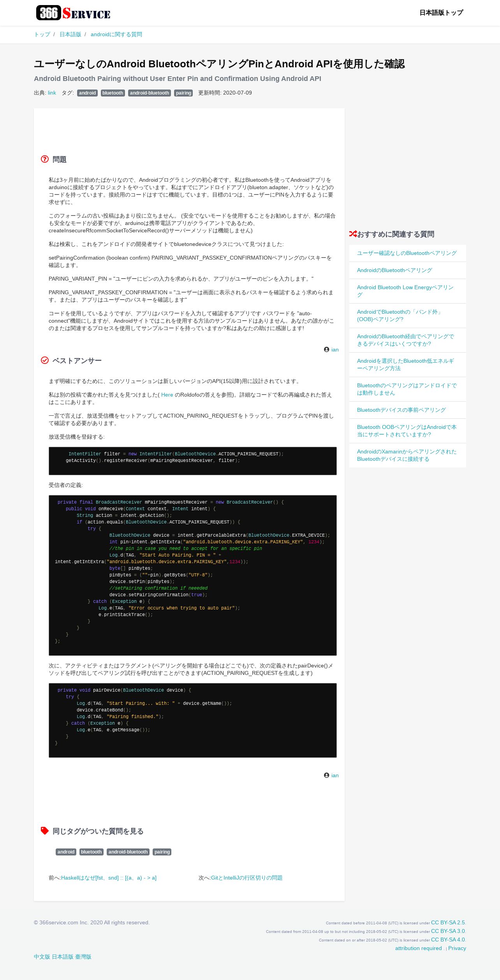Click the English subtitle 'Android Bluetooth Pairing without User'

click(x=178, y=79)
